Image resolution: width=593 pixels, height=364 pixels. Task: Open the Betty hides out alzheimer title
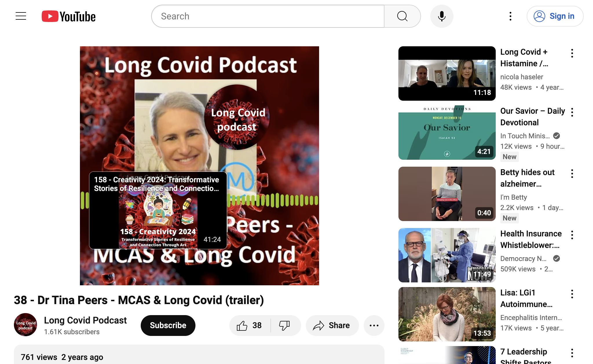point(527,178)
